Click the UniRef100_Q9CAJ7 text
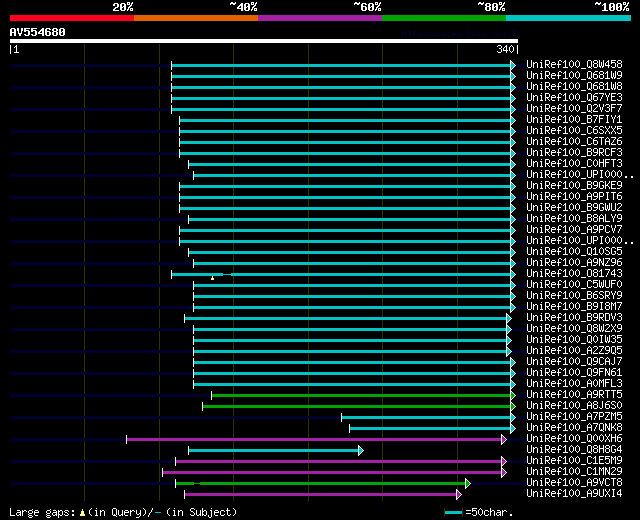 pyautogui.click(x=574, y=362)
